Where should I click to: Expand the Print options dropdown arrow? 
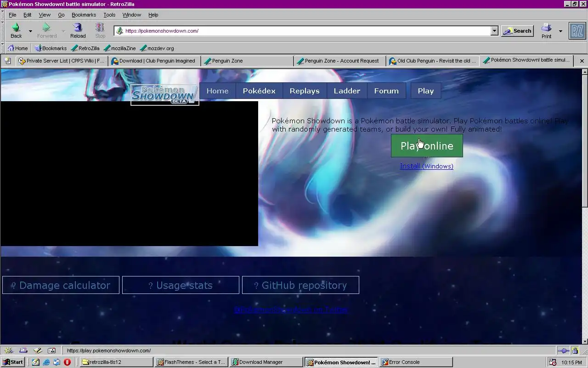tap(560, 31)
